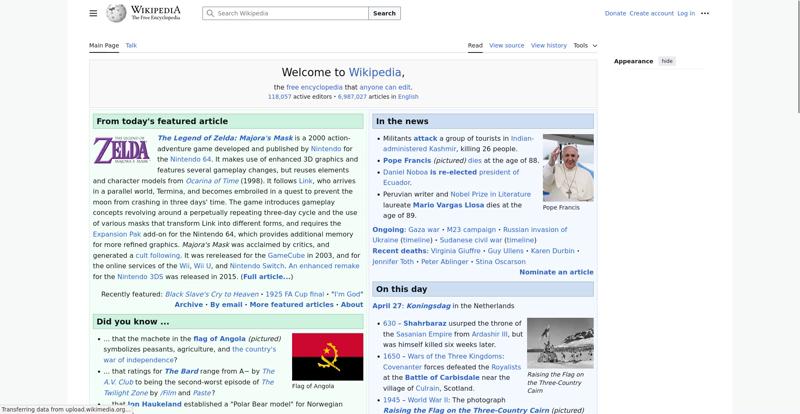Open the hamburger main menu
Screen dimensions: 800x414
tap(93, 13)
